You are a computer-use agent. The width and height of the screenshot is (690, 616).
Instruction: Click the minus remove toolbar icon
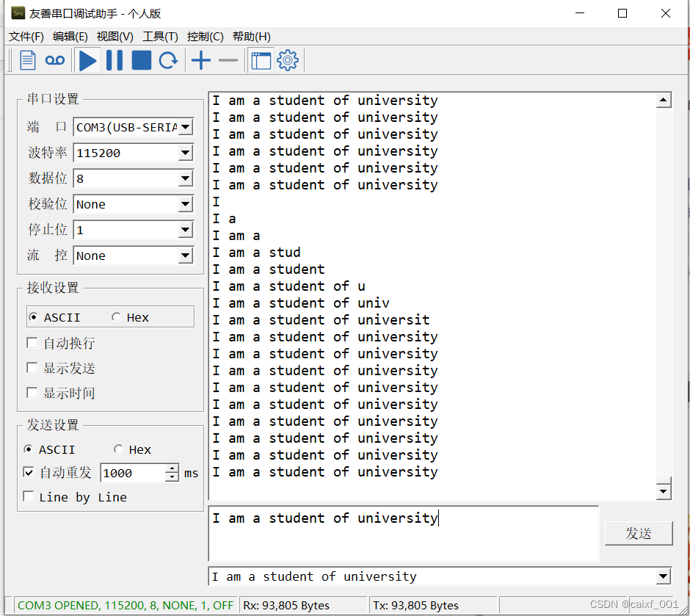pyautogui.click(x=228, y=60)
